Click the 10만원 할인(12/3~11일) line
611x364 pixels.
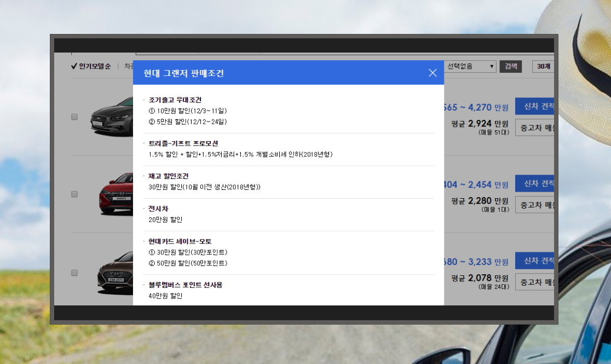click(x=188, y=111)
